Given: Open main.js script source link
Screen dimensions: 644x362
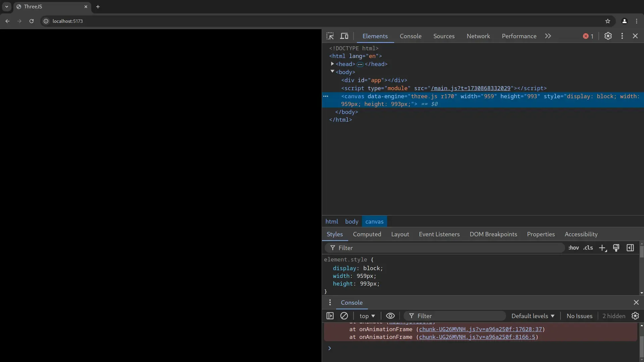Looking at the screenshot, I should pos(471,88).
